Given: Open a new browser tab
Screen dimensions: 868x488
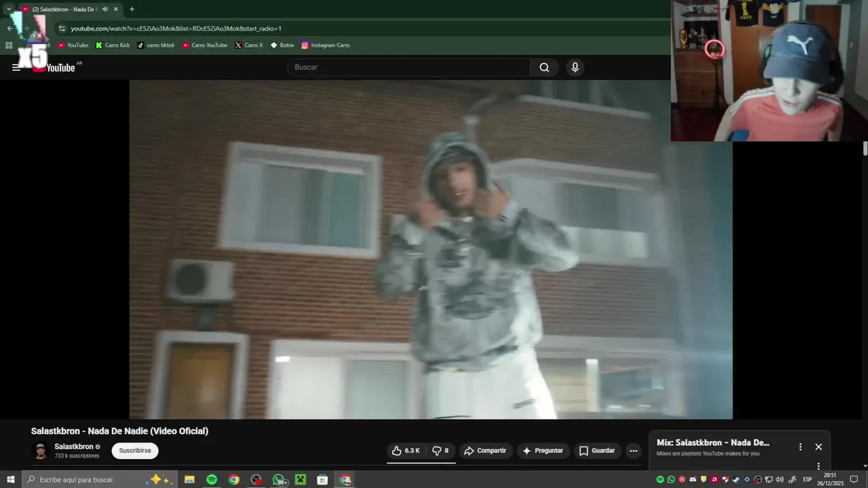Looking at the screenshot, I should (132, 9).
